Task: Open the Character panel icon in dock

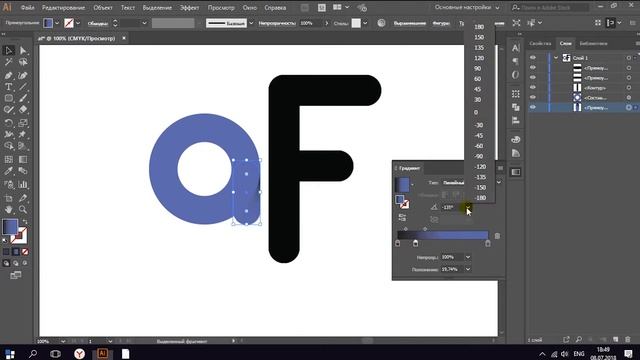Action: click(x=516, y=48)
